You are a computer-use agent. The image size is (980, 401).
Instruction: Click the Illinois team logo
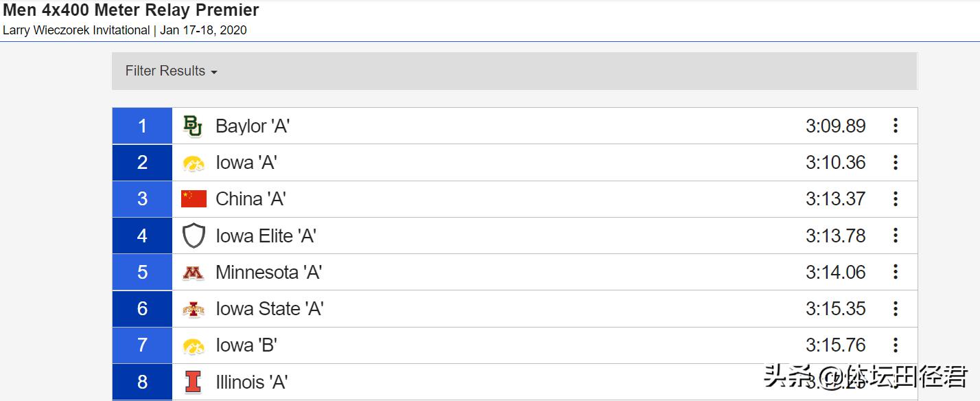coord(194,382)
